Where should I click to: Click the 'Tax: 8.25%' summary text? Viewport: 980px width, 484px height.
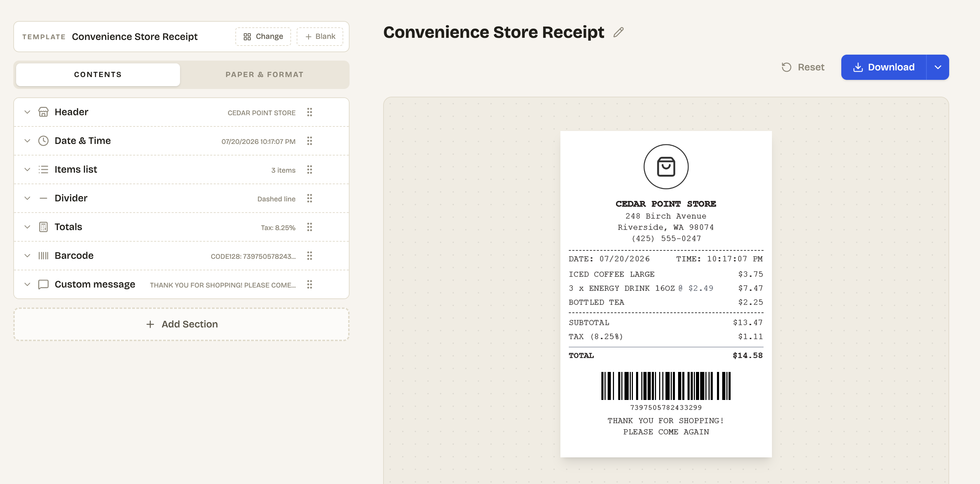278,228
